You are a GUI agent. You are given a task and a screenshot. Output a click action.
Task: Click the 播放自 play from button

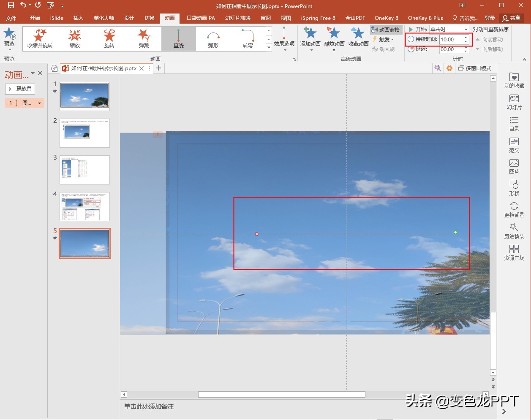pos(20,89)
